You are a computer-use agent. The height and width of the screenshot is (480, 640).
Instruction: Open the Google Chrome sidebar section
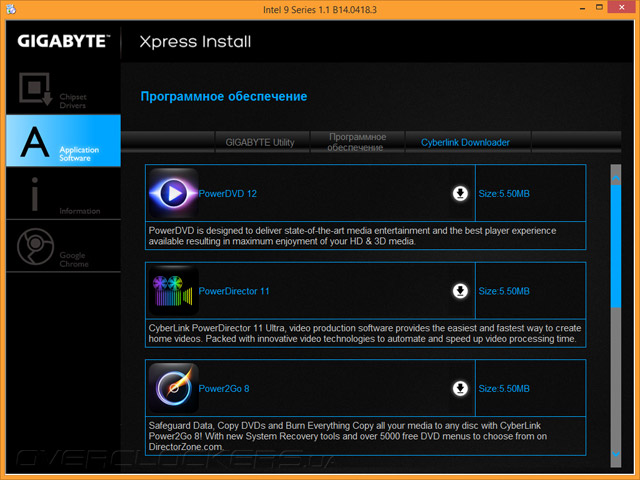click(63, 246)
